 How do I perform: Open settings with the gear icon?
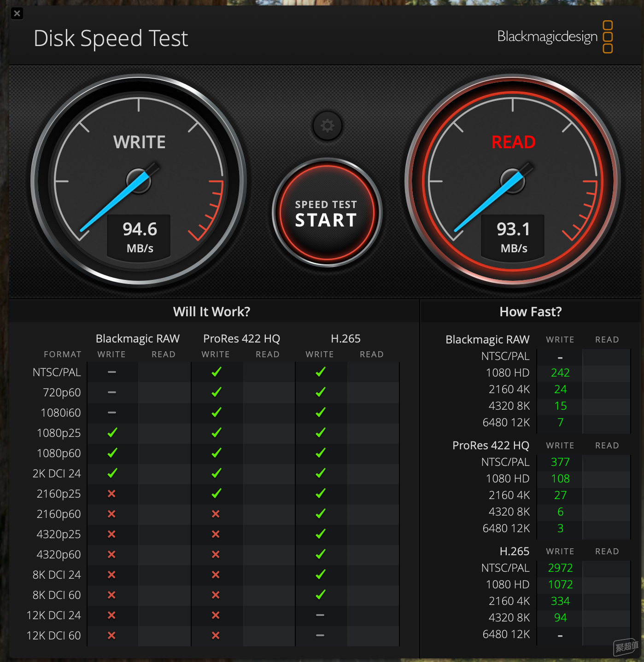pyautogui.click(x=327, y=126)
